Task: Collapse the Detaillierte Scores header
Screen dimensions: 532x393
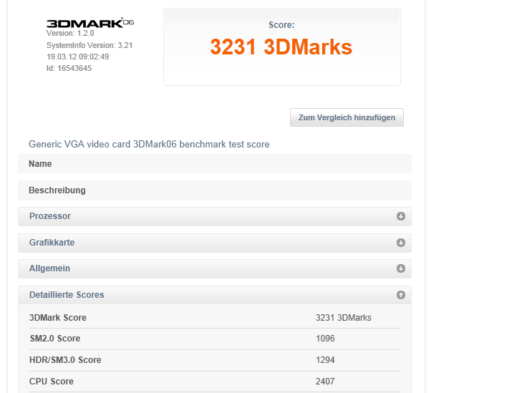Action: point(215,295)
